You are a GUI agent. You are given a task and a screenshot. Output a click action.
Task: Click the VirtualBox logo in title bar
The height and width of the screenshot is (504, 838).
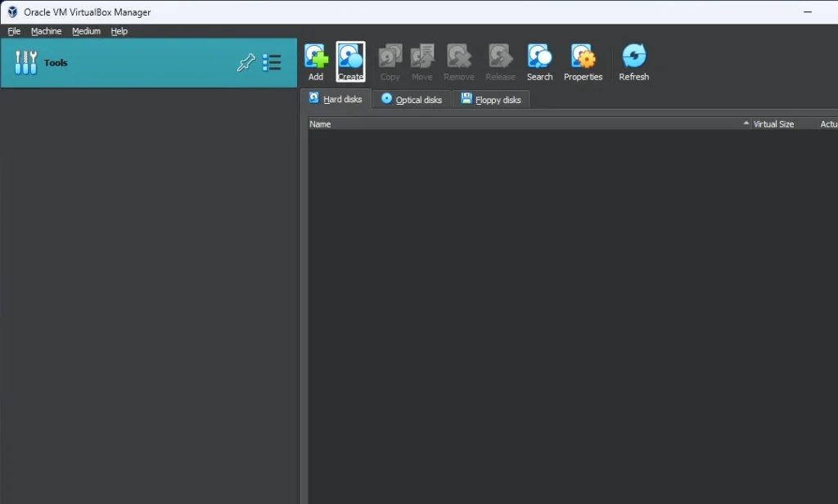[12, 11]
